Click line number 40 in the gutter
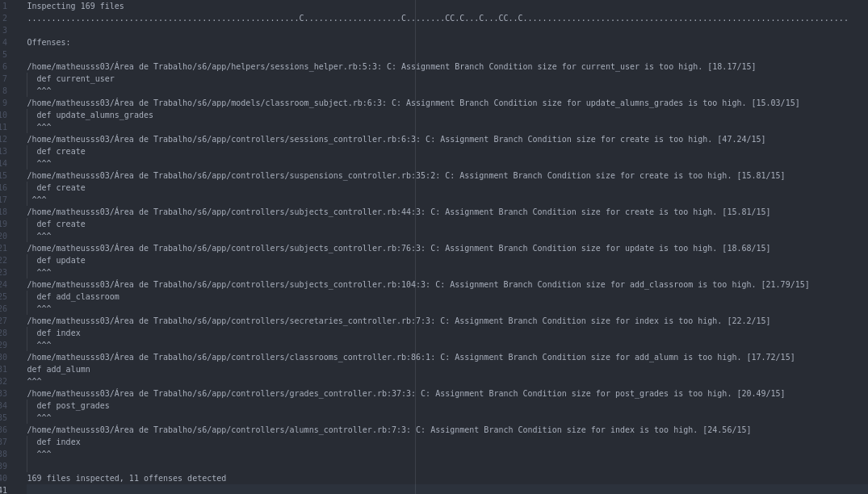The image size is (868, 494). pos(2,478)
